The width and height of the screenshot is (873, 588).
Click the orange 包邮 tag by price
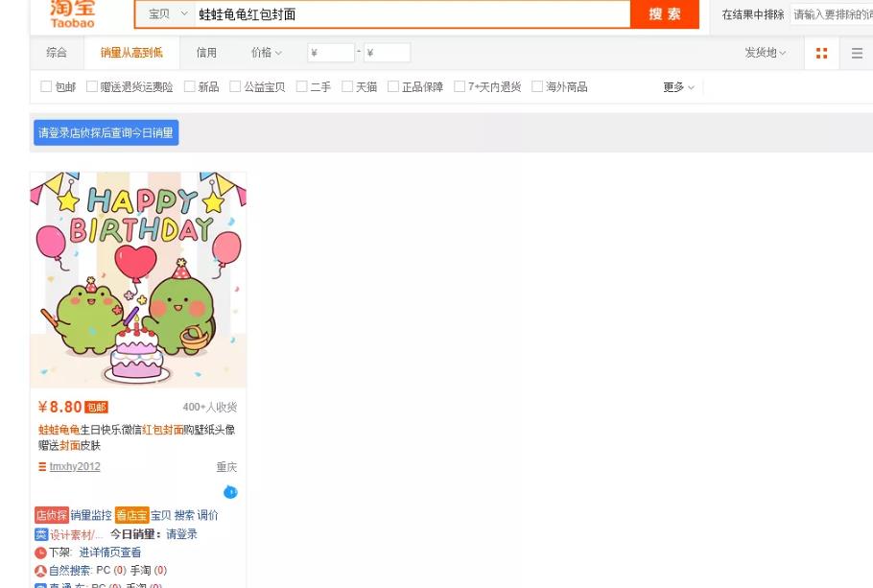tap(96, 407)
